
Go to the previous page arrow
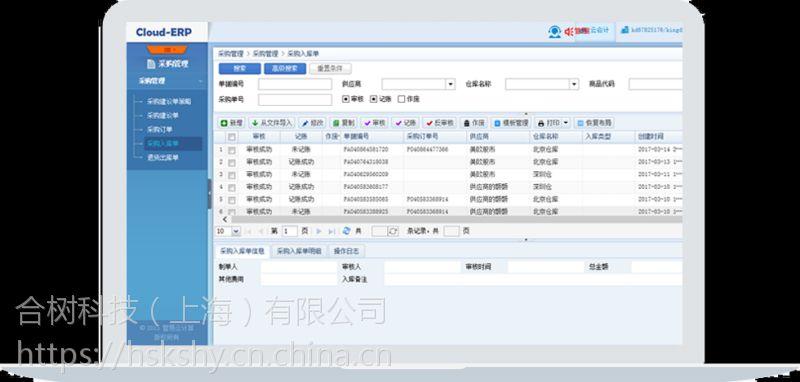pos(261,232)
